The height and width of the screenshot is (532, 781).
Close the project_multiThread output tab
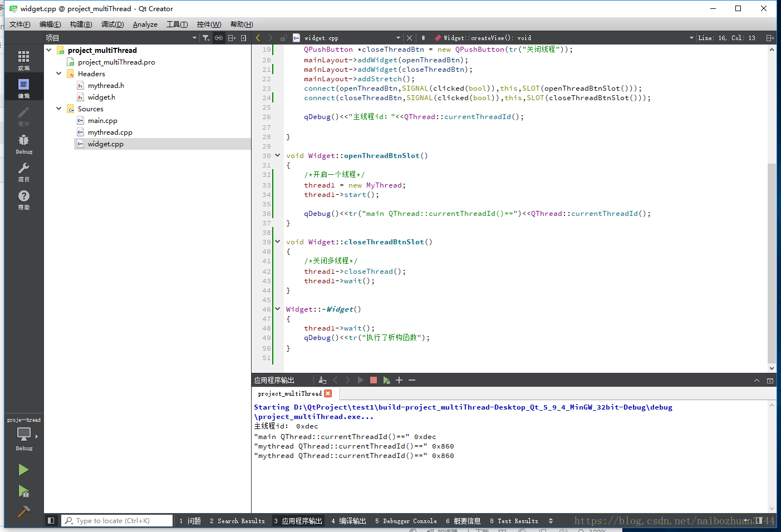click(328, 393)
